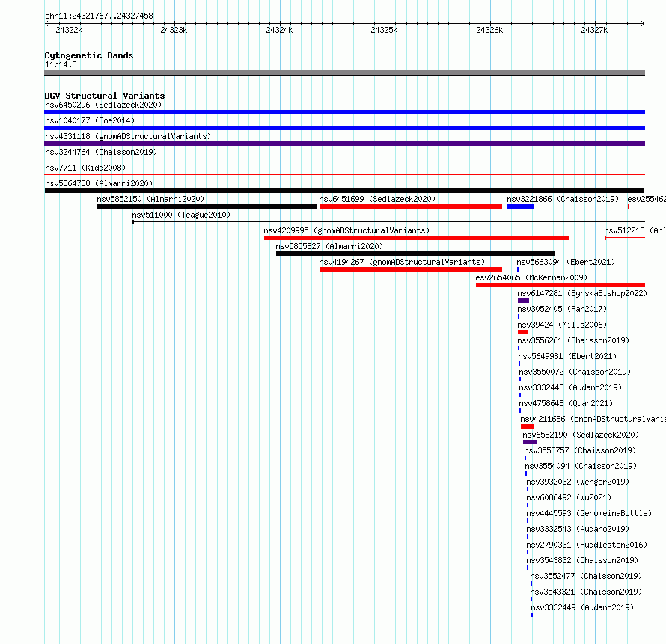The image size is (666, 644).
Task: Click nsv3332449 (Audano2019) label
Action: (582, 607)
